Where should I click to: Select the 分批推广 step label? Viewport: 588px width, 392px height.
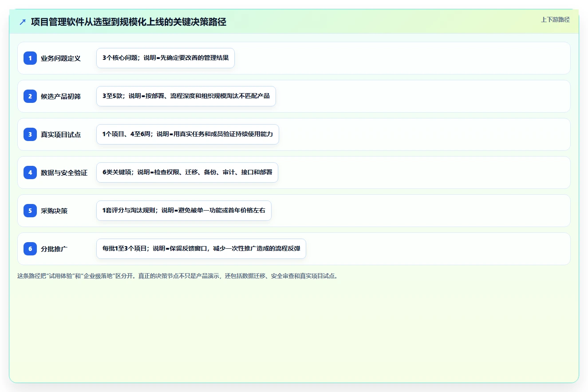tap(54, 249)
